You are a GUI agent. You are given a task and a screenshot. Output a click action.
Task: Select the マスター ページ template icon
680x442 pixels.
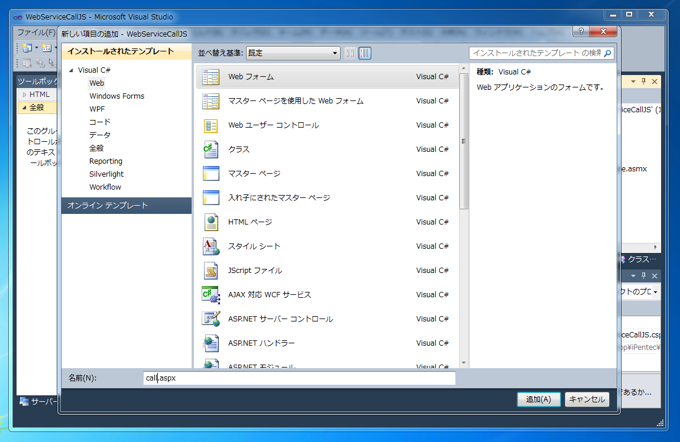(211, 174)
